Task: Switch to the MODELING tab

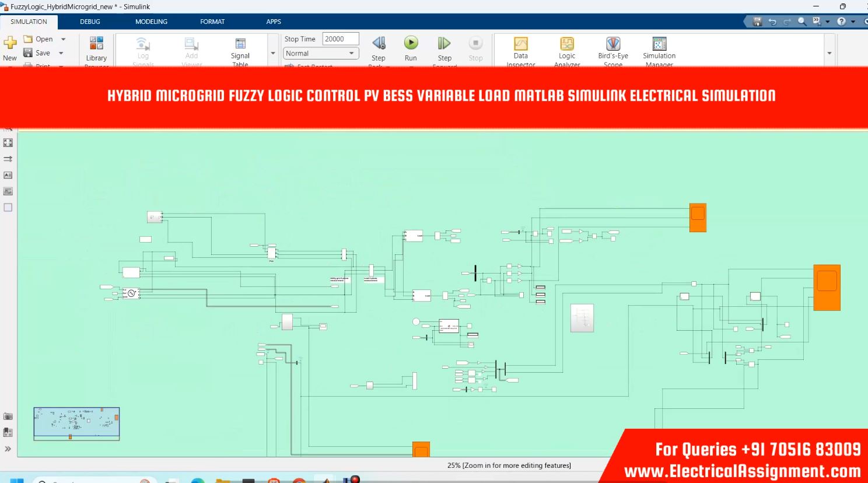Action: [x=151, y=22]
